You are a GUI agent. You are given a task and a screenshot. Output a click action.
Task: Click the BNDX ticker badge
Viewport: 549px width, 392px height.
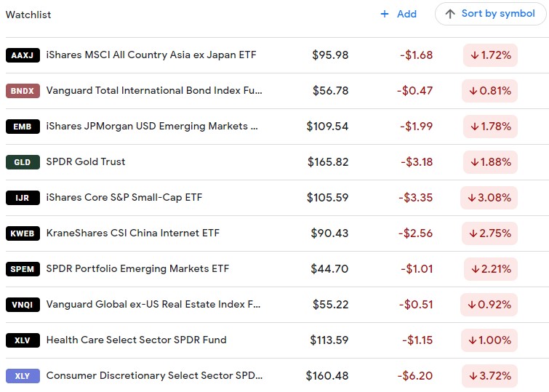tap(23, 91)
